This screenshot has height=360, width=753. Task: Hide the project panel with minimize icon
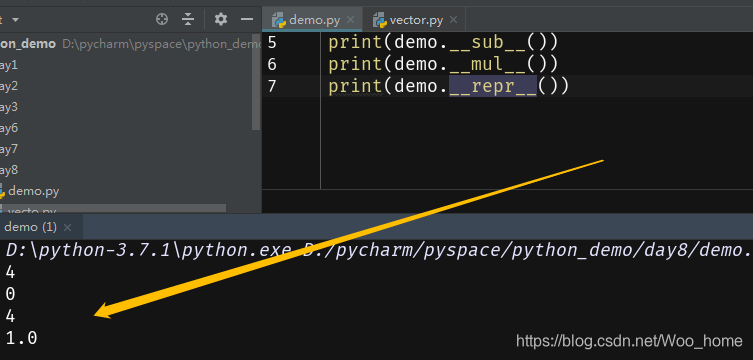pyautogui.click(x=247, y=19)
